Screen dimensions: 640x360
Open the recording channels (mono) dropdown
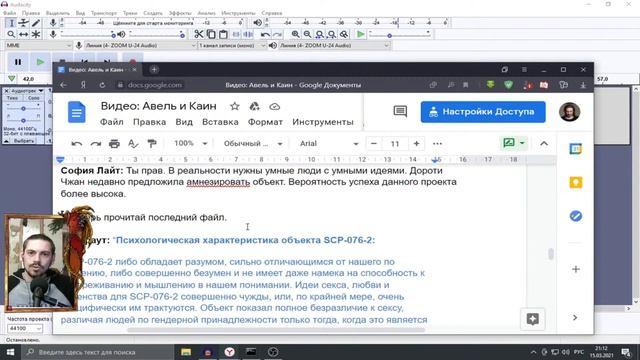[232, 45]
